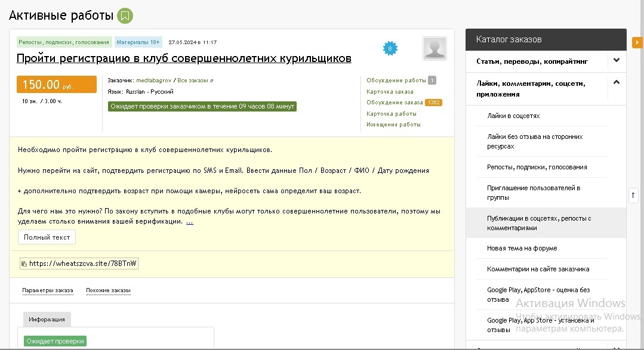The width and height of the screenshot is (644, 350).
Task: Click the scroll-to-top arrow button in the sidebar
Action: coord(633,195)
